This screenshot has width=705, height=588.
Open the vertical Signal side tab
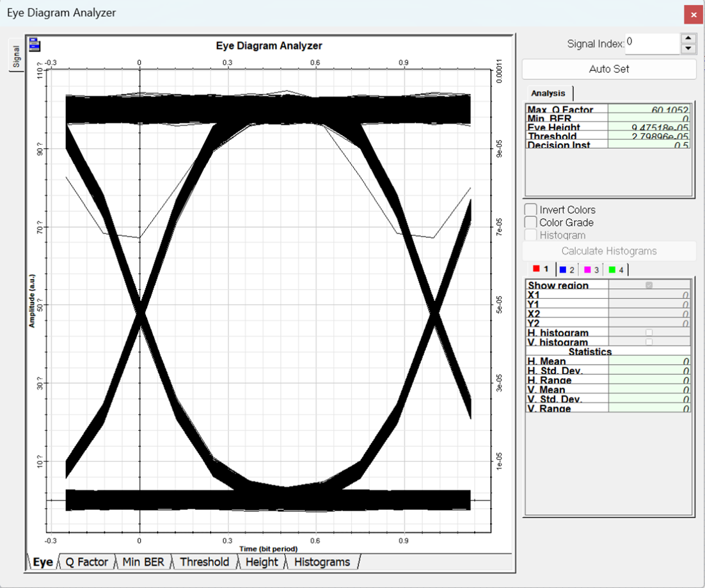click(x=16, y=56)
